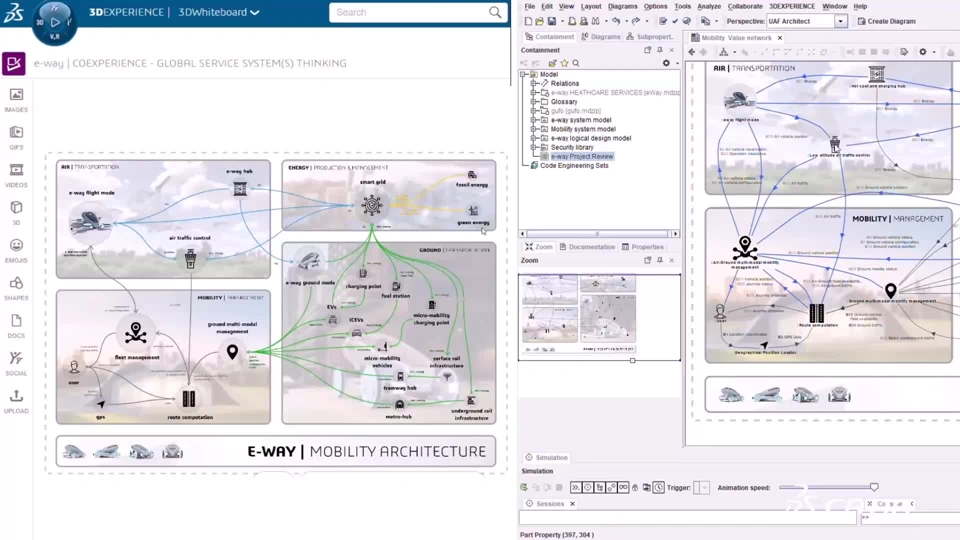Open the Collaborate menu
The height and width of the screenshot is (540, 960).
coord(745,6)
